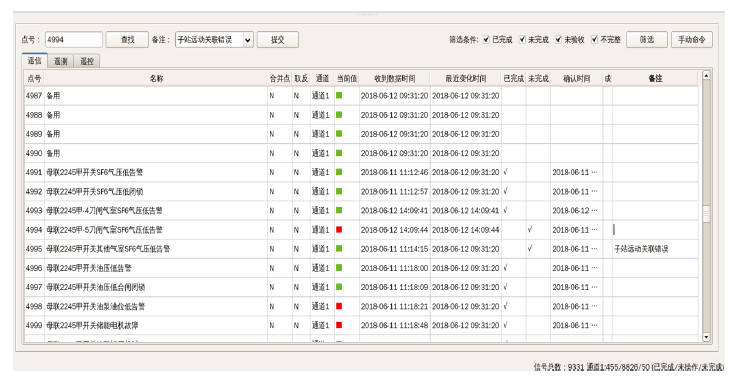
Task: Click the 点号 cell 4990
Action: [x=34, y=153]
